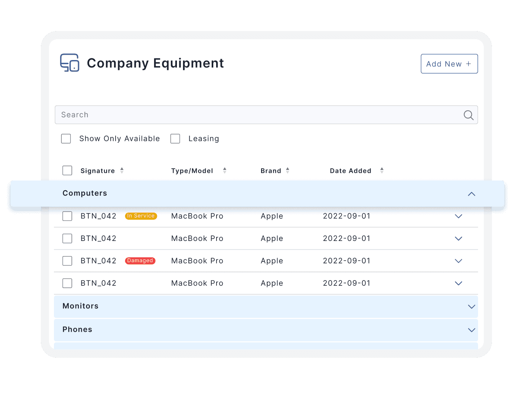Expand details of the last MacBook Pro row

(x=458, y=283)
